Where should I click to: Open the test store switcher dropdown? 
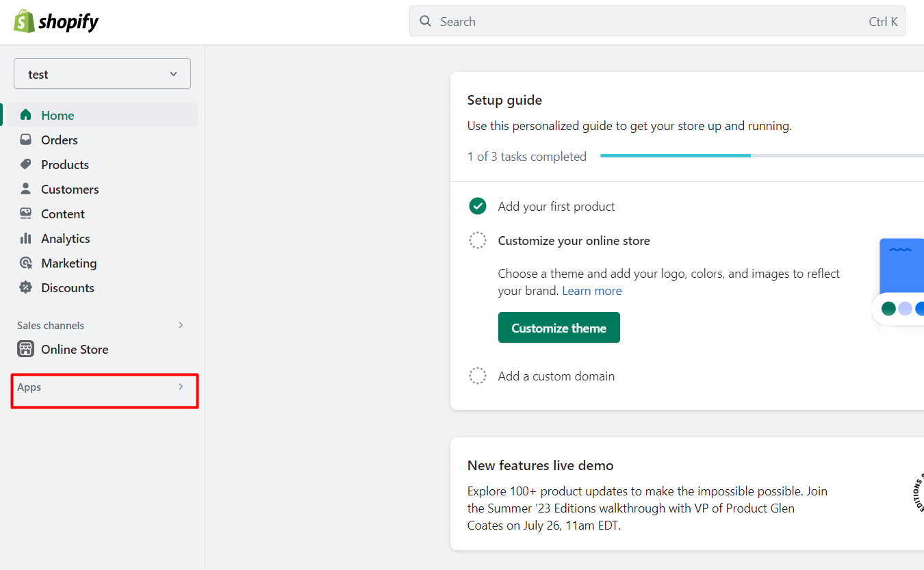click(x=102, y=74)
